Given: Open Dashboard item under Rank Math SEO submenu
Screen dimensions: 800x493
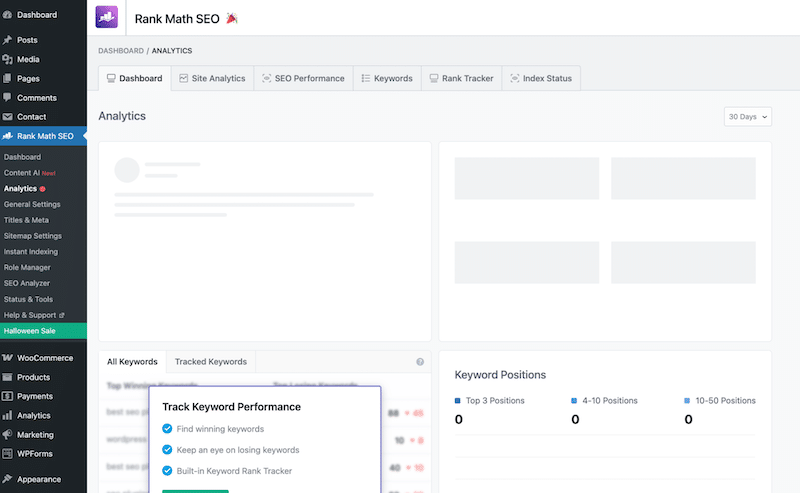Looking at the screenshot, I should [22, 157].
